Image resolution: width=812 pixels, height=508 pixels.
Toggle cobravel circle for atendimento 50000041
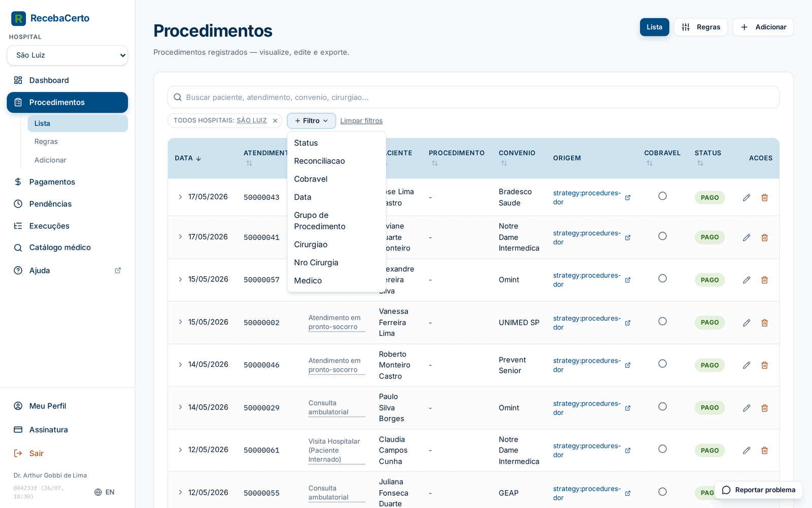pos(662,236)
